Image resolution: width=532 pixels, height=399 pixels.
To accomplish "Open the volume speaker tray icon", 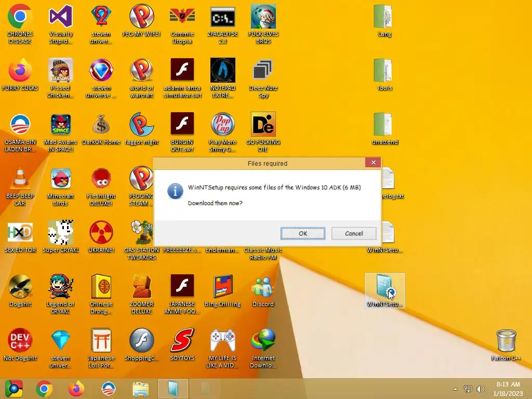I will pos(480,389).
